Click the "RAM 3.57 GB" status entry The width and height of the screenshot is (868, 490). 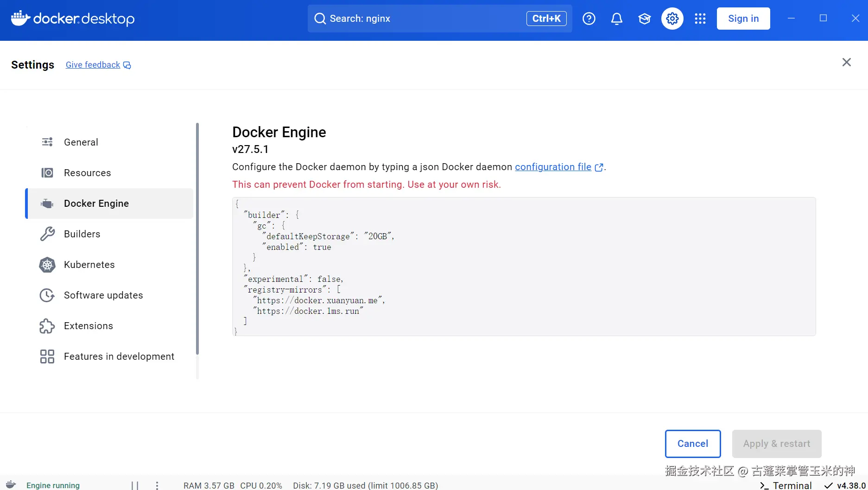click(x=209, y=485)
